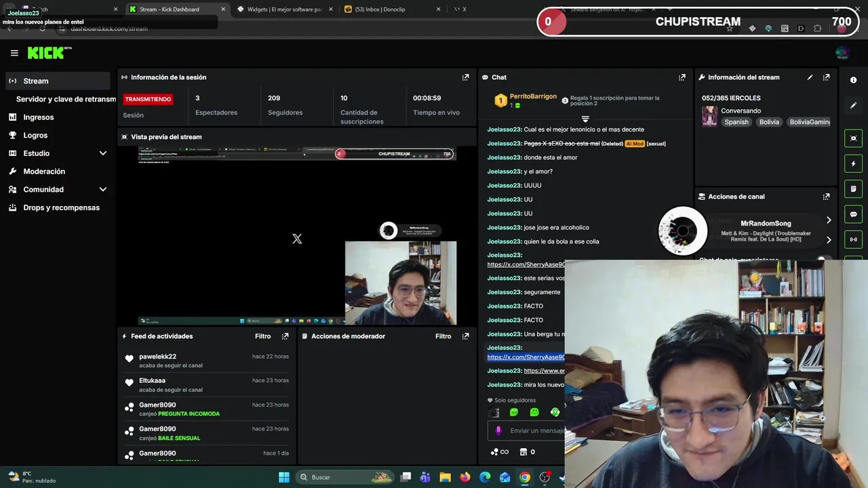868x488 pixels.
Task: Click the Windows taskbar Buscar search box
Action: (345, 477)
